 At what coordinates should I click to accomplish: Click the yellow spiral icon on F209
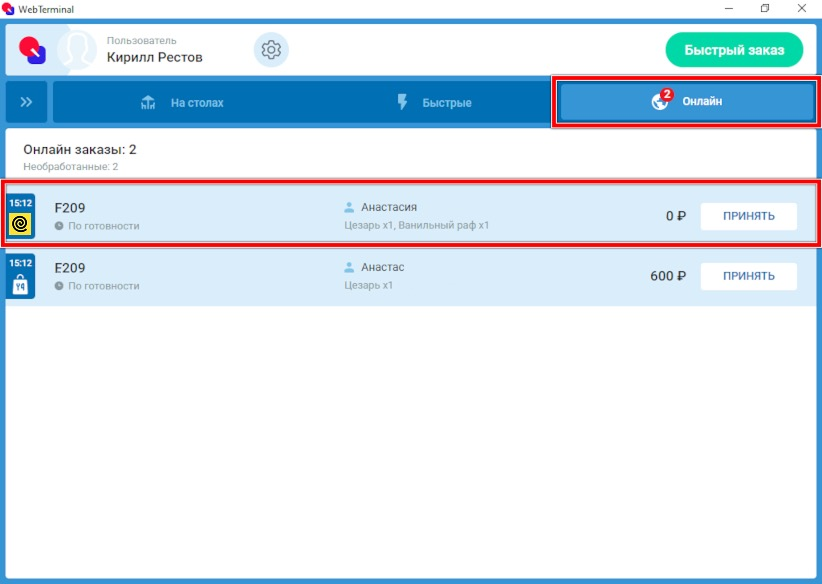[x=20, y=224]
